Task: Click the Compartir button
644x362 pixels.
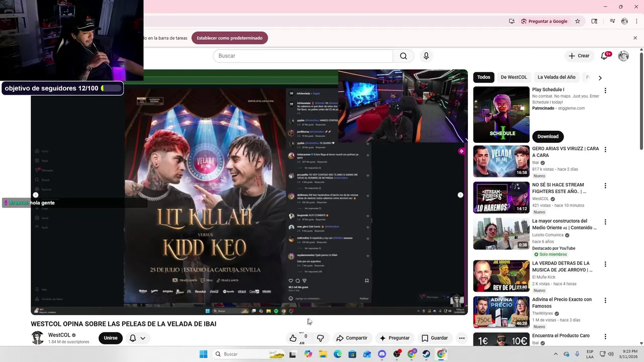Action: click(x=352, y=338)
